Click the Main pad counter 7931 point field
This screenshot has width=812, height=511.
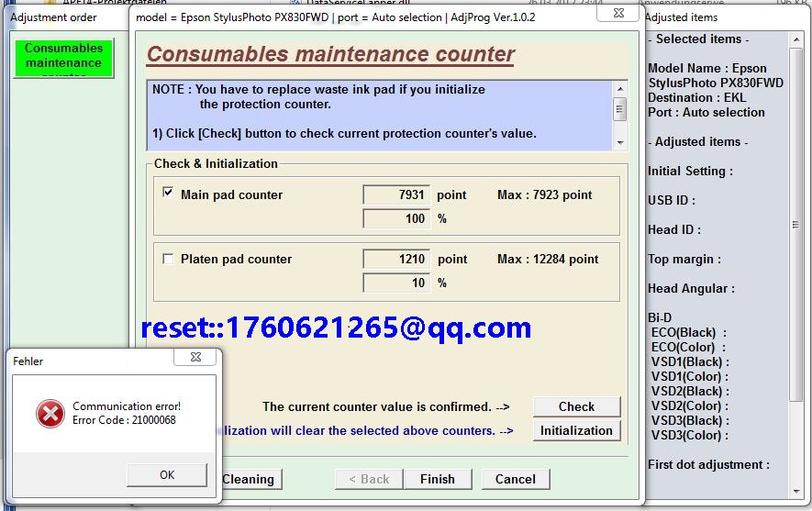(x=396, y=194)
